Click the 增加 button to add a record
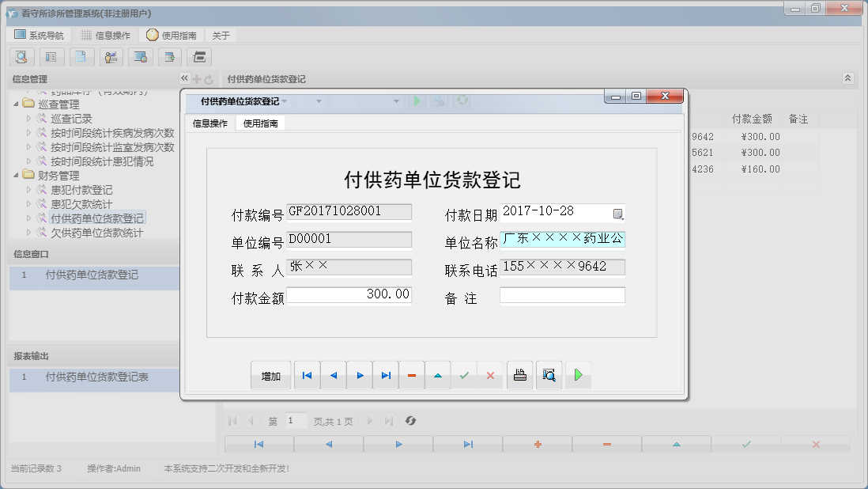This screenshot has width=868, height=489. pyautogui.click(x=270, y=375)
